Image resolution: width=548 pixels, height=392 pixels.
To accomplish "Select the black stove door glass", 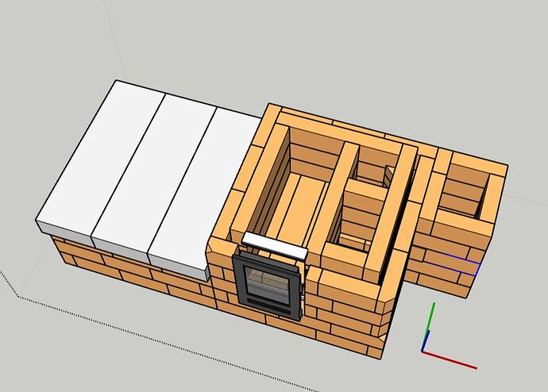I will [268, 286].
